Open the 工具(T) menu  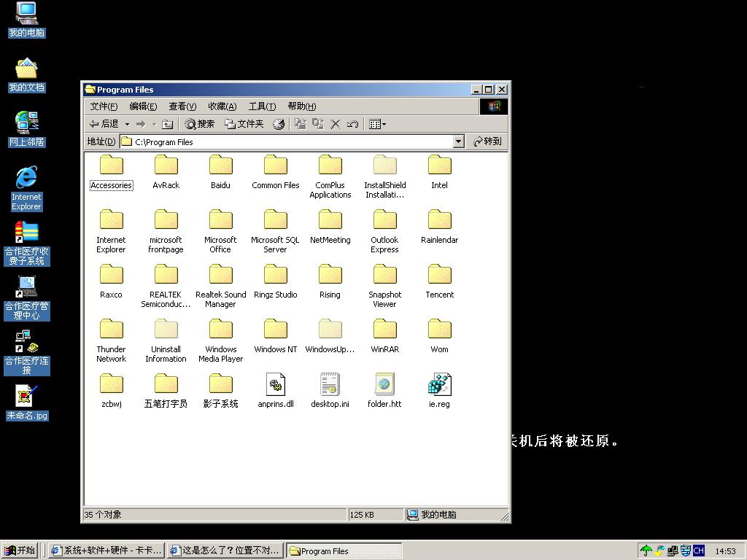click(262, 106)
